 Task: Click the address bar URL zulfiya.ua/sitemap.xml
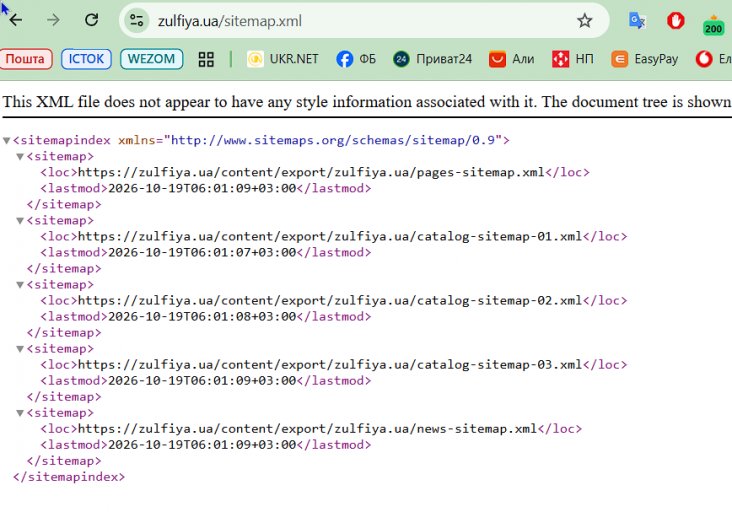230,21
